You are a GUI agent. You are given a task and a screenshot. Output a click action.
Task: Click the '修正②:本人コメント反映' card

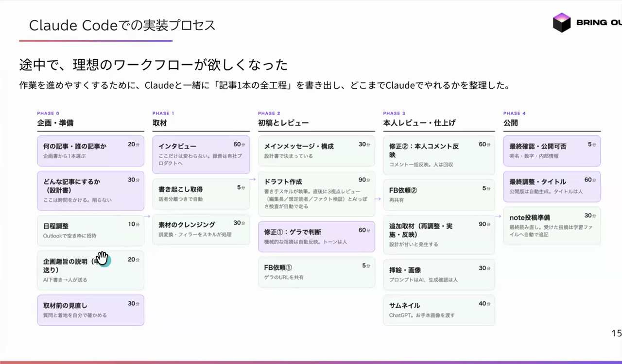[439, 155]
